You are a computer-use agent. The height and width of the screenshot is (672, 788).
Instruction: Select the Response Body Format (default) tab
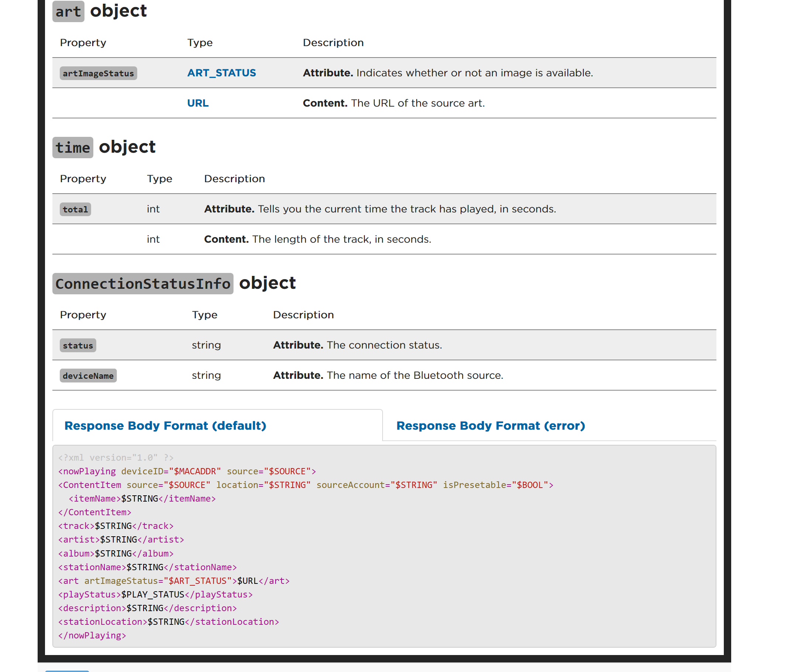point(165,426)
